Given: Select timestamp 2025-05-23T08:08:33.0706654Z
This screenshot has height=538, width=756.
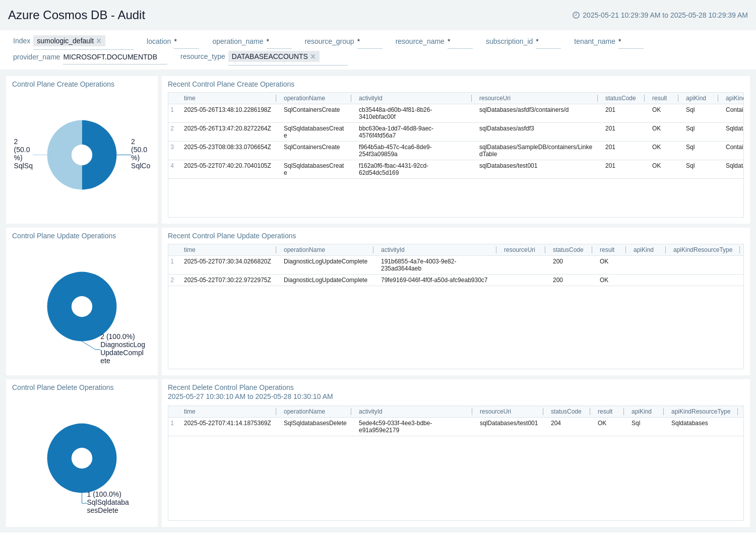Looking at the screenshot, I should click(227, 147).
